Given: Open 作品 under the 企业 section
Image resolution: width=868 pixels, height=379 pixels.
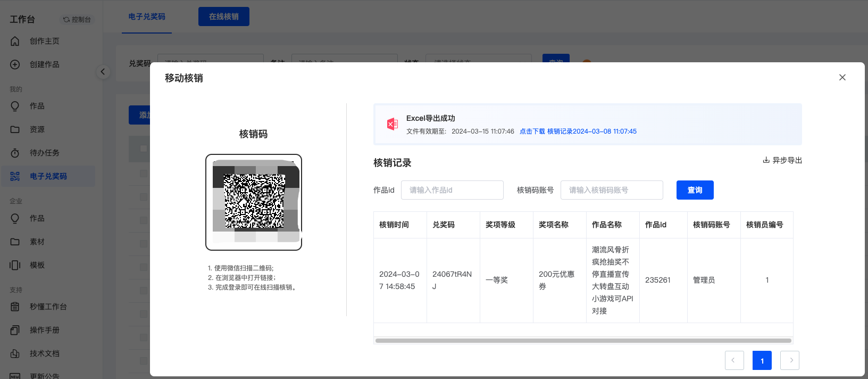Looking at the screenshot, I should tap(37, 218).
